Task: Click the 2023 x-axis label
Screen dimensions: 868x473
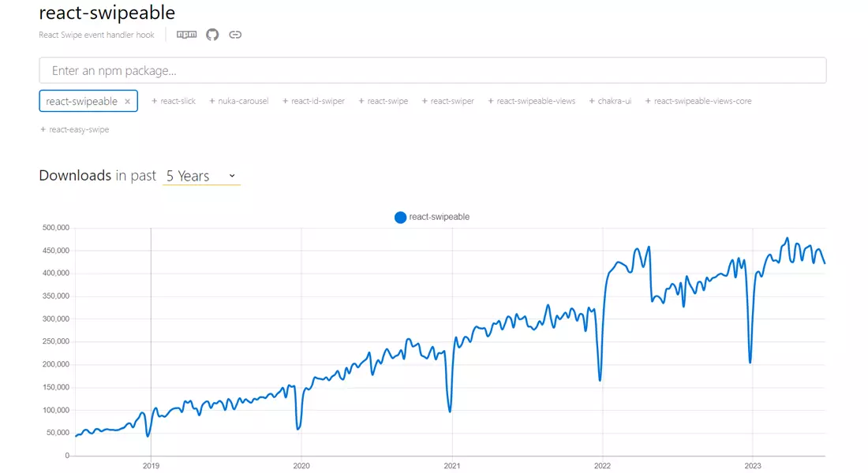Action: pyautogui.click(x=752, y=466)
